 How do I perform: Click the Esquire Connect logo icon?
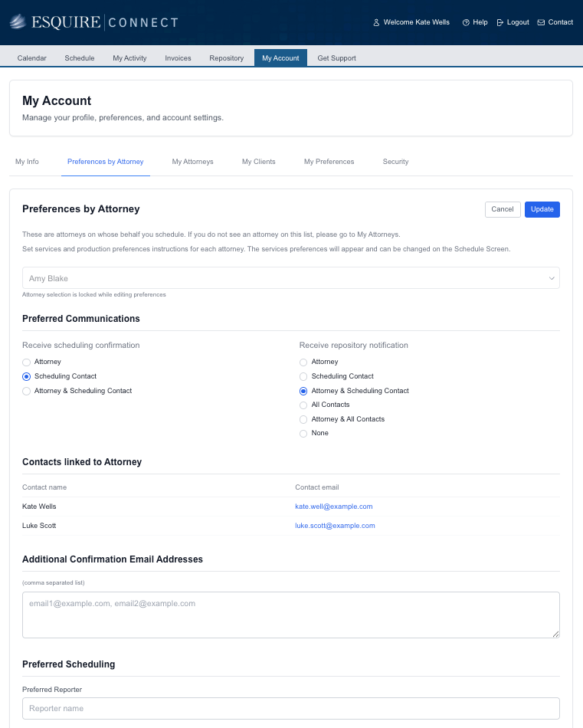coord(18,21)
